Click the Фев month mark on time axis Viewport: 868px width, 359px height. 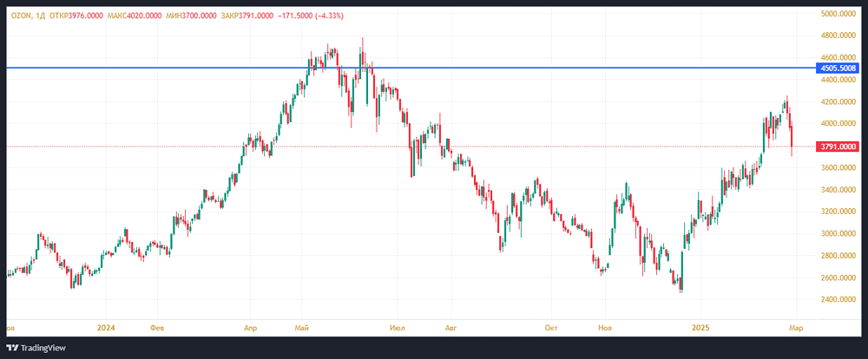[x=156, y=329]
